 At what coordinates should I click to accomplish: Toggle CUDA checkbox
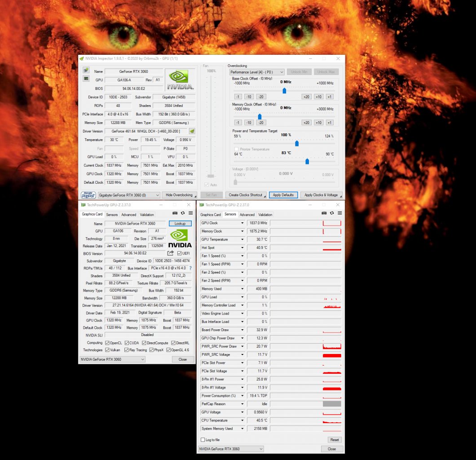[x=127, y=343]
